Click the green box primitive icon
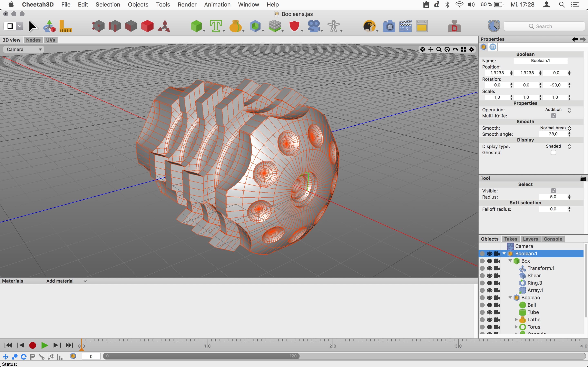The height and width of the screenshot is (367, 588). [196, 26]
